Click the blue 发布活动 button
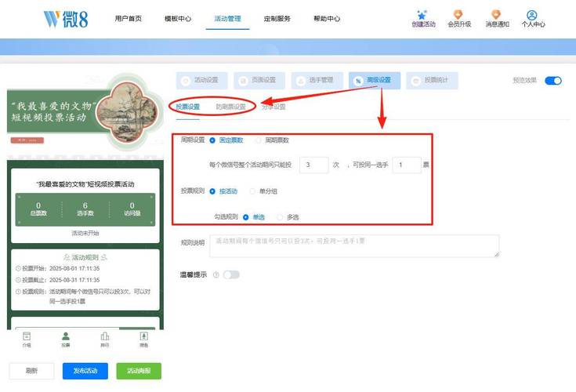The height and width of the screenshot is (392, 576). (x=85, y=371)
